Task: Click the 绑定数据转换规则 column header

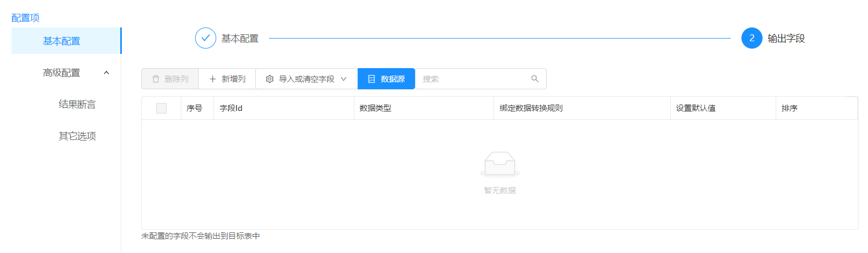Action: 531,108
